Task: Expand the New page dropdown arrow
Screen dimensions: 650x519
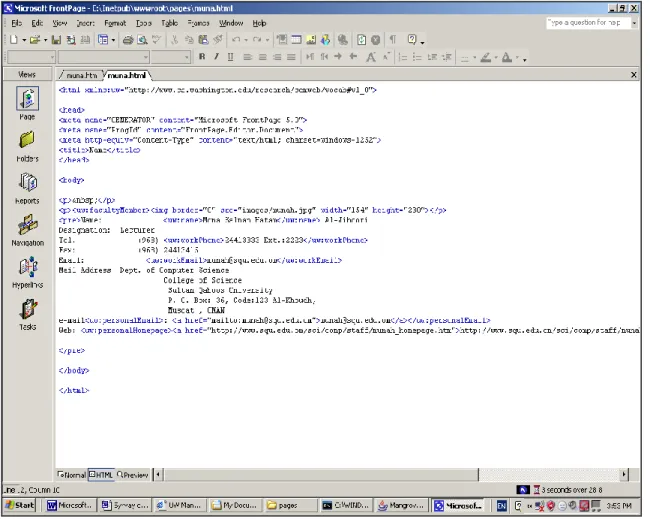Action: 24,40
